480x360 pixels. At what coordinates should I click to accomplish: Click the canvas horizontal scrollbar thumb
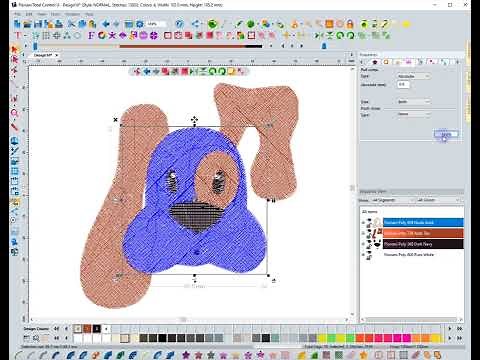coord(183,320)
